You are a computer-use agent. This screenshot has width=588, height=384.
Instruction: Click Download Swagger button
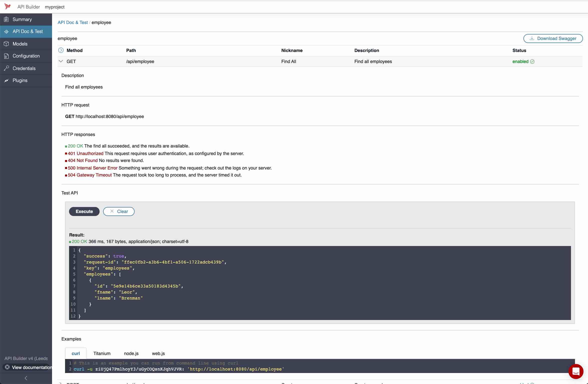[x=553, y=38]
